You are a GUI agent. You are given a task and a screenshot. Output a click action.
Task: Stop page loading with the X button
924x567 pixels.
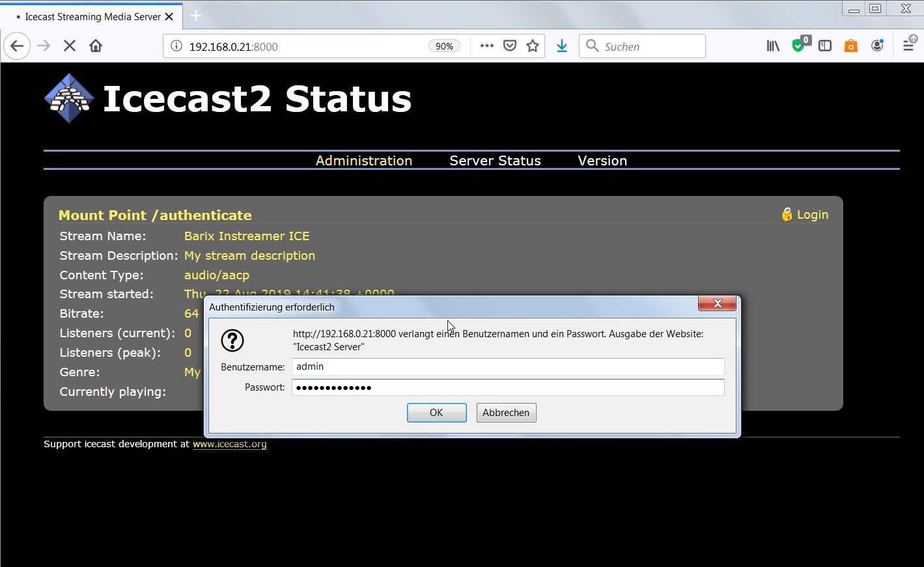point(70,46)
